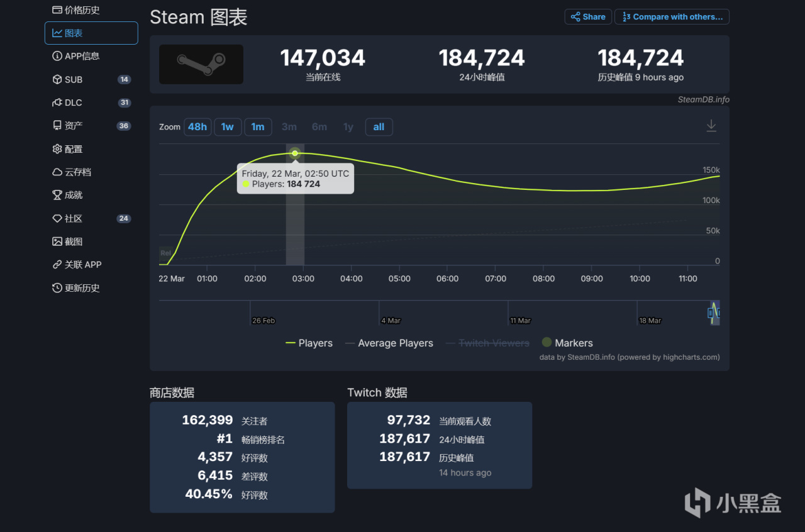Click the 184,724 24小时峰值 value

(482, 58)
